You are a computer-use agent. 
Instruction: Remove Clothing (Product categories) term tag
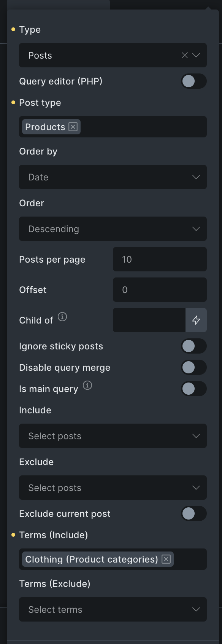166,559
